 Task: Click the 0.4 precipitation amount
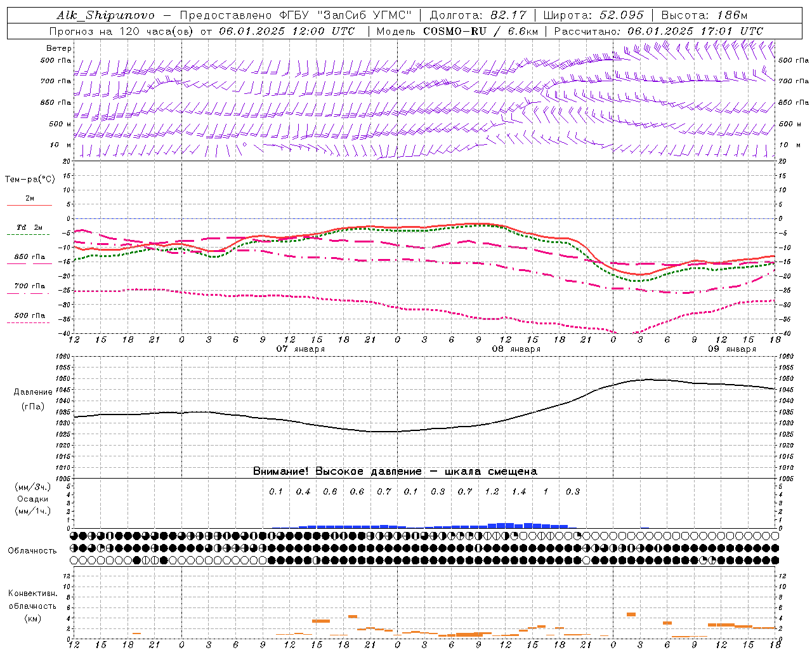click(303, 491)
